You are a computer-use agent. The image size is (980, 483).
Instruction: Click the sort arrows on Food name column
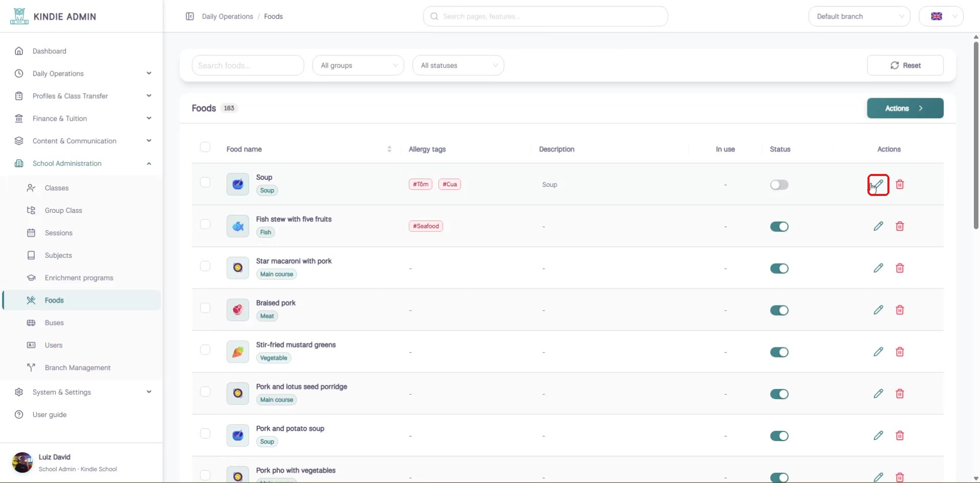[389, 149]
